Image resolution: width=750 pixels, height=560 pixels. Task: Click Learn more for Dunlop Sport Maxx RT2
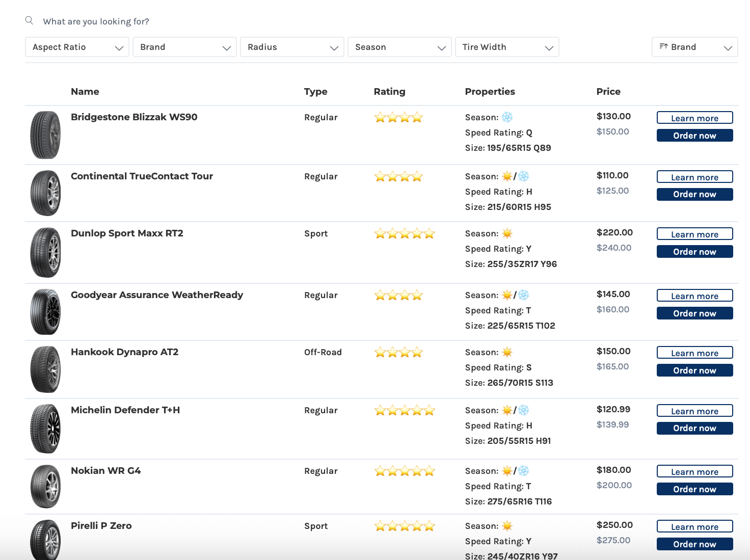(x=695, y=234)
